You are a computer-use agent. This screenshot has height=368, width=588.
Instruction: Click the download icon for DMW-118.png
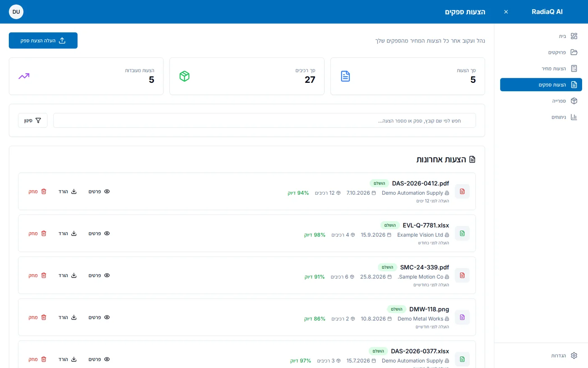74,318
